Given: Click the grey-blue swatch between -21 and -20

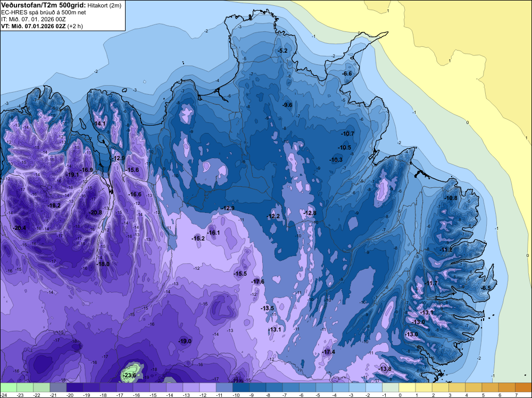Looking at the screenshot, I should 59,387.
